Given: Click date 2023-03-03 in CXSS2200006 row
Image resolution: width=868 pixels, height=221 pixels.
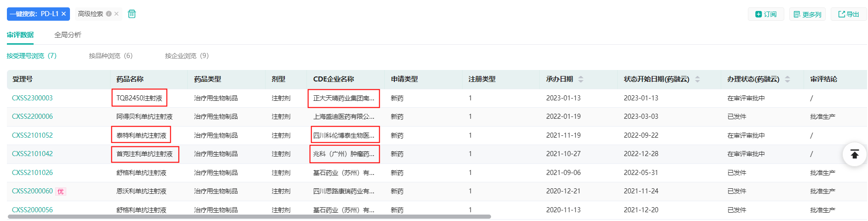Looking at the screenshot, I should click(641, 116).
